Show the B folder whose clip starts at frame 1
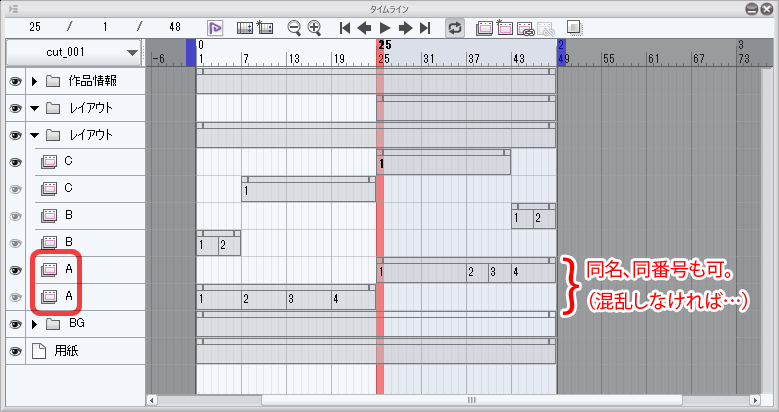This screenshot has height=412, width=779. click(15, 243)
